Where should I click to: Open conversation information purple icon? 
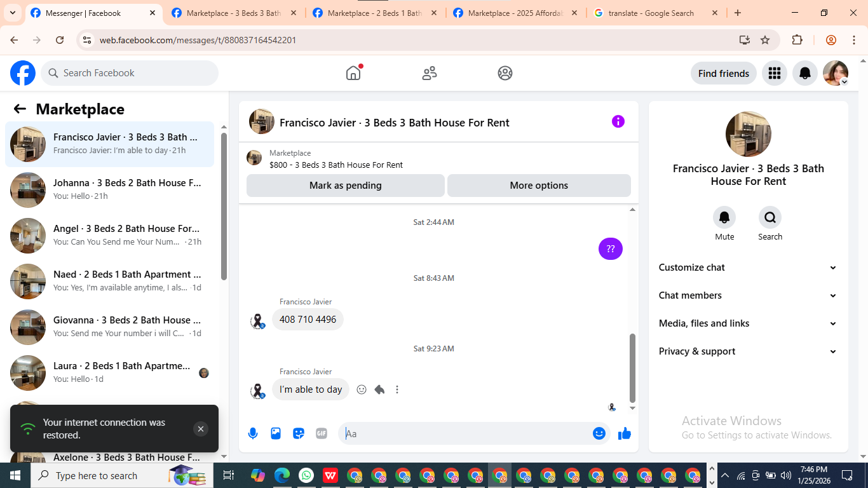[618, 121]
